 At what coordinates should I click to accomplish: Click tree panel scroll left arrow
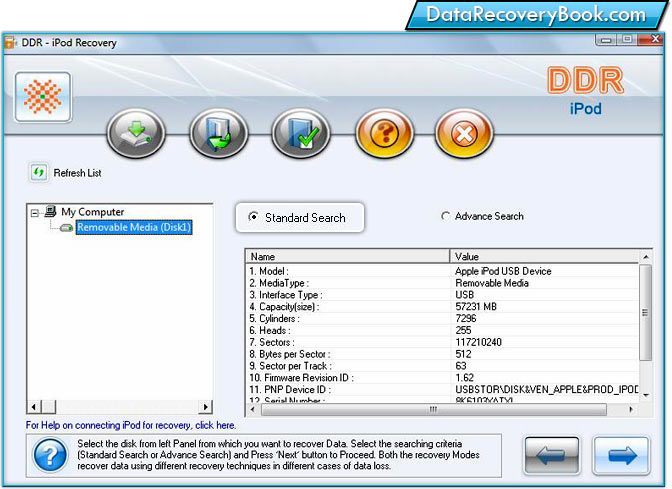point(34,407)
